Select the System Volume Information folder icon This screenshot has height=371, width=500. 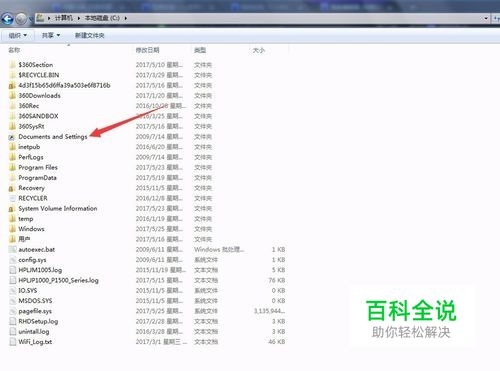tap(12, 209)
